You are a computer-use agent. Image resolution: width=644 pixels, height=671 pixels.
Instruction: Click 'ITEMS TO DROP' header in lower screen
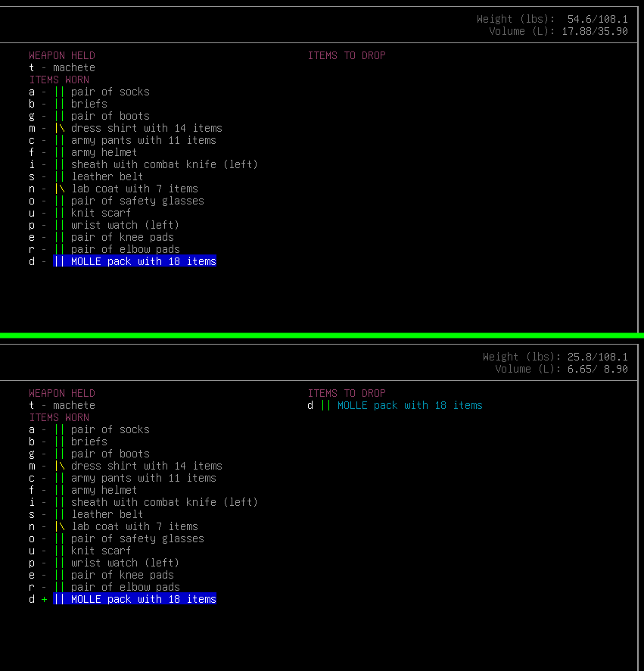347,393
